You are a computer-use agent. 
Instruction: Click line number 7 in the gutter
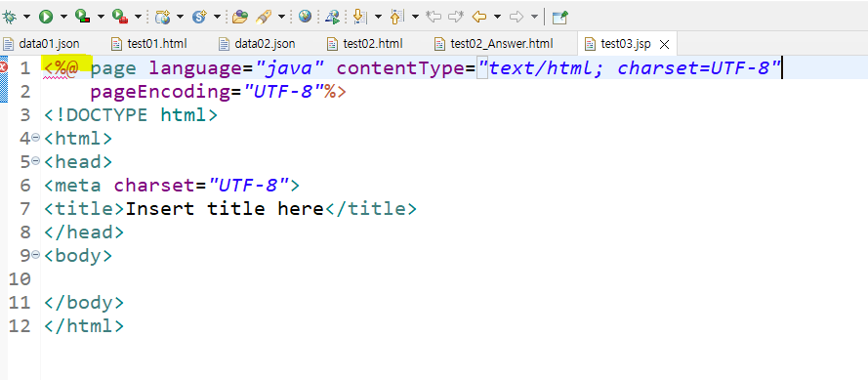tap(25, 209)
